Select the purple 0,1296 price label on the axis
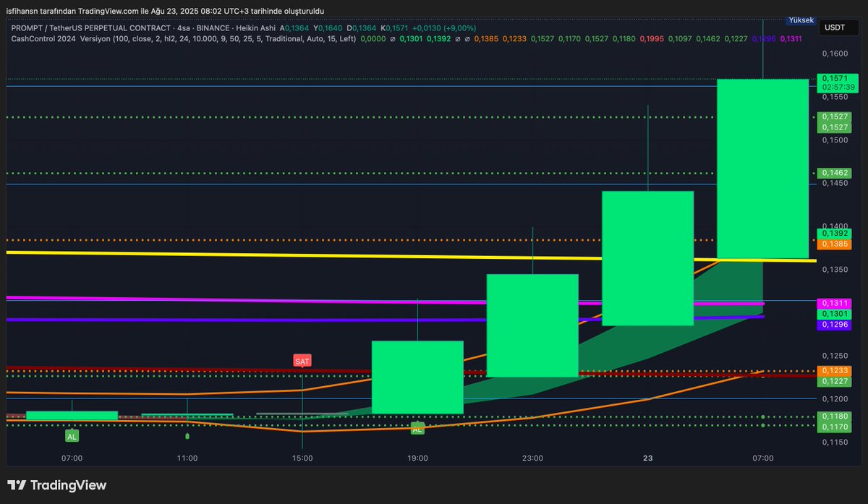 point(833,325)
